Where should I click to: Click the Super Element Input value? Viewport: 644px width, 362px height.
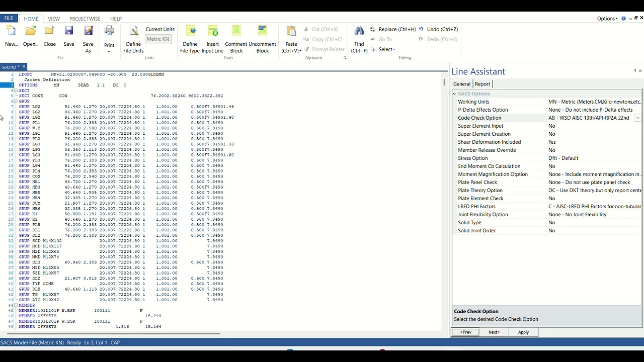point(594,126)
